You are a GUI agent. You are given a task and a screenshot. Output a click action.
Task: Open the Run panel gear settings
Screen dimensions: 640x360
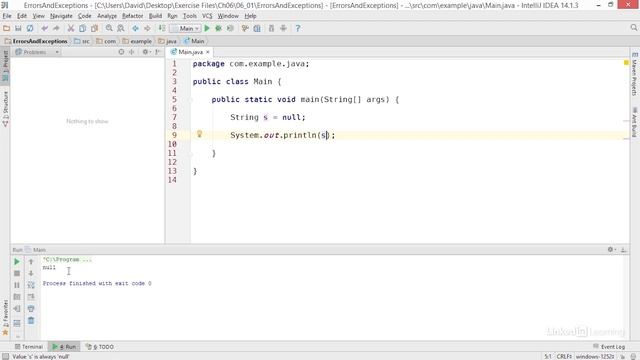pos(611,249)
